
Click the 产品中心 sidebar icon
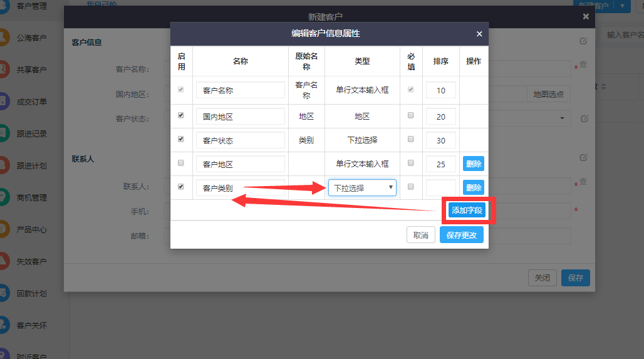click(x=3, y=229)
